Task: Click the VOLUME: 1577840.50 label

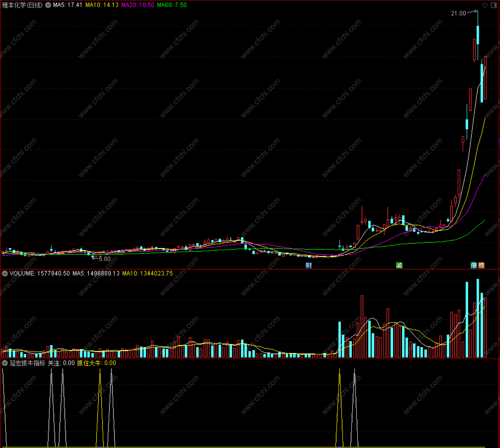Action: 40,273
